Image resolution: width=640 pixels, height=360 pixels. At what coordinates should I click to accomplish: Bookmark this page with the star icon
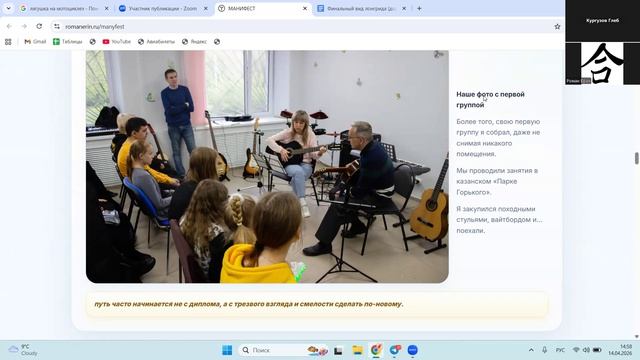[557, 27]
